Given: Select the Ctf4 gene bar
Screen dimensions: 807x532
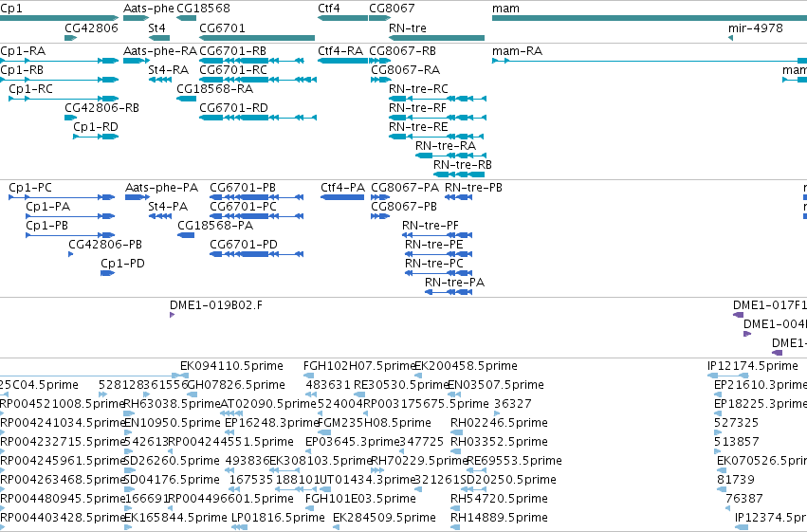Looking at the screenshot, I should tap(342, 18).
